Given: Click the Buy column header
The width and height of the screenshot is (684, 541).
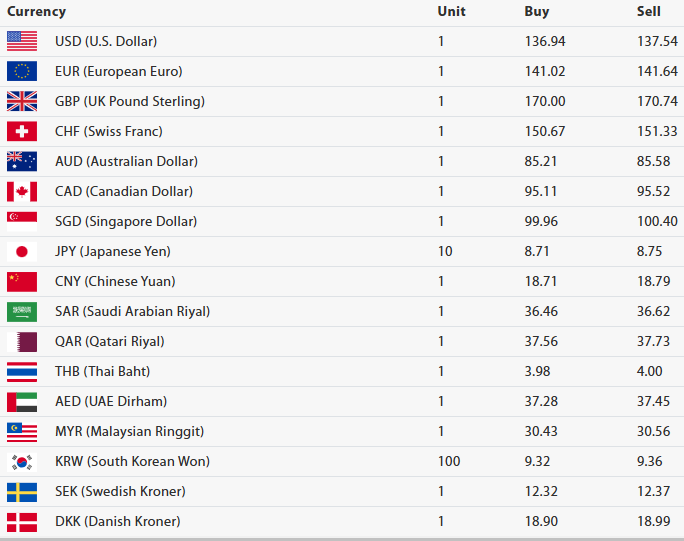Looking at the screenshot, I should [536, 12].
